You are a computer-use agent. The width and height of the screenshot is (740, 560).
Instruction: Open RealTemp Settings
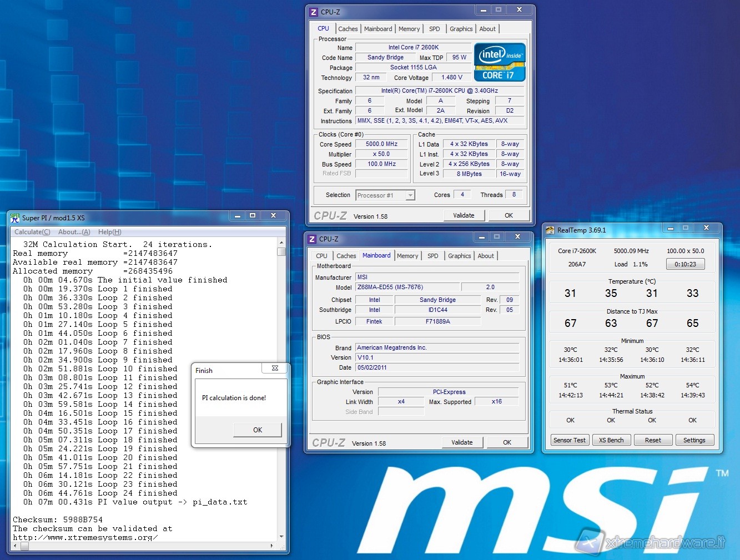pyautogui.click(x=694, y=440)
